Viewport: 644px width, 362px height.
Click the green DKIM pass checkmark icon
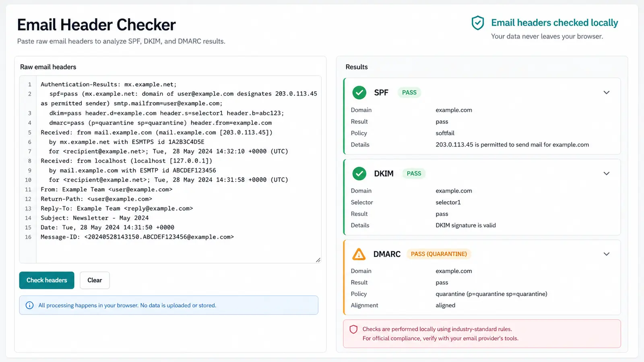click(359, 173)
